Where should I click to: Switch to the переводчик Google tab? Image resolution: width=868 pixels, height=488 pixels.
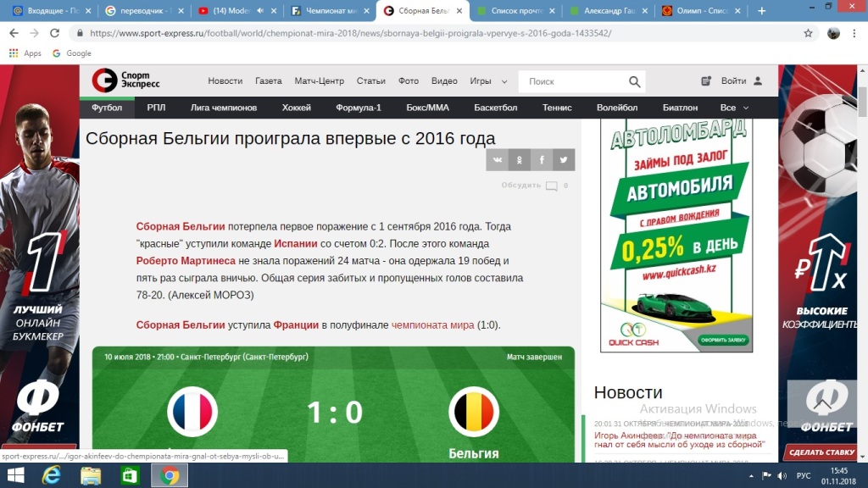144,10
